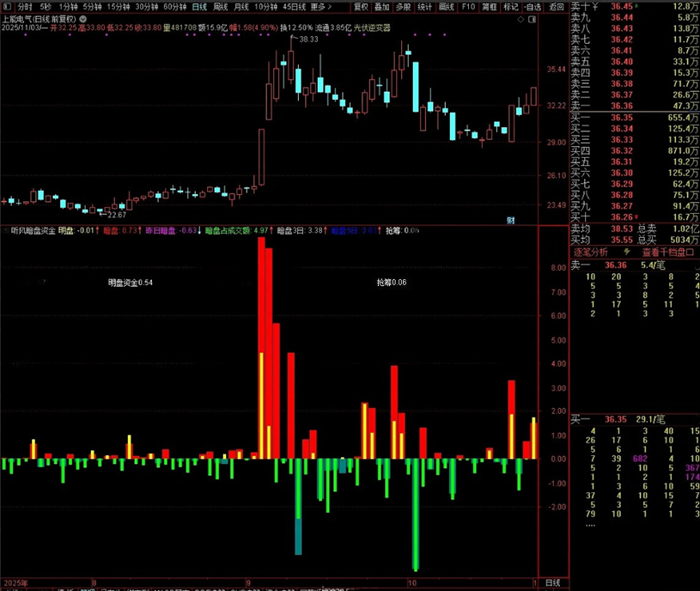Select the 月线 monthly period tab
Image resolution: width=700 pixels, height=591 pixels.
tap(241, 7)
